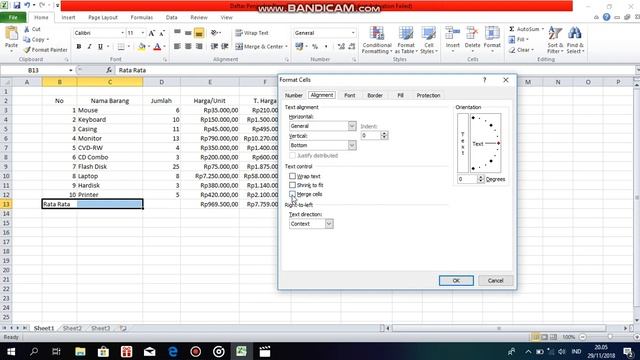Switch to the Number tab in dialog

point(293,95)
